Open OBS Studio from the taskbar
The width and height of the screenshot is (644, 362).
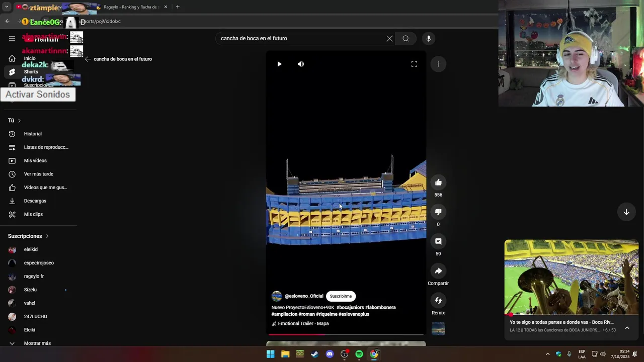pyautogui.click(x=345, y=354)
